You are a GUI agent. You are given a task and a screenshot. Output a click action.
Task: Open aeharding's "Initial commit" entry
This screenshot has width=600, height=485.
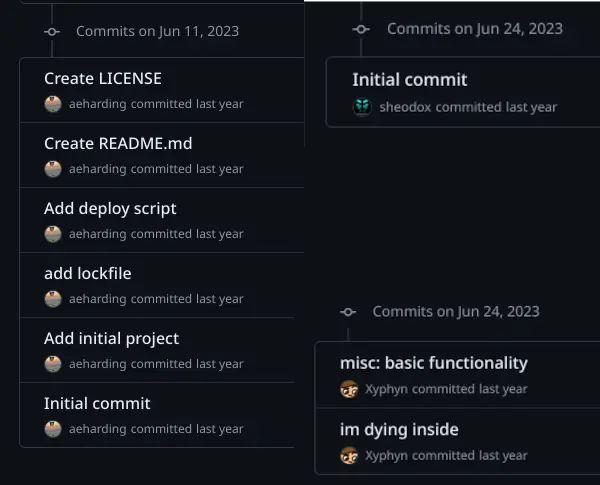pos(97,403)
